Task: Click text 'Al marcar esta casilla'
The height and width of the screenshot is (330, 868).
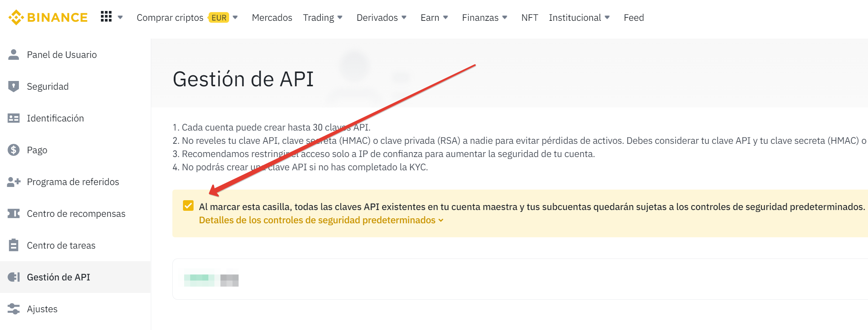Action: click(245, 207)
